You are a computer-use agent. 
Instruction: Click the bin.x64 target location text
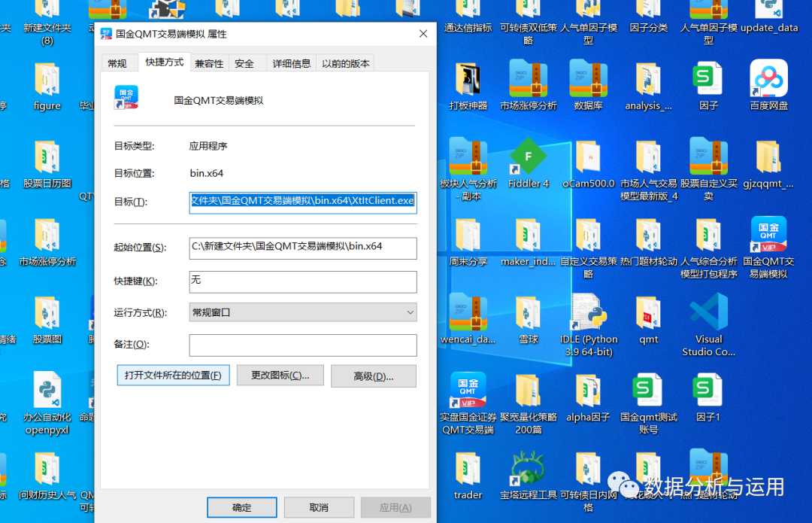(207, 173)
